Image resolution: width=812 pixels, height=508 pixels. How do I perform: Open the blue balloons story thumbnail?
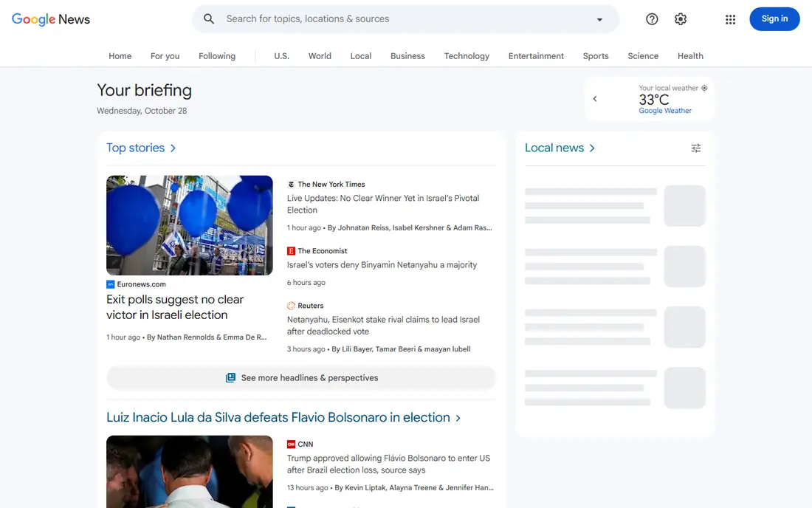click(x=190, y=225)
